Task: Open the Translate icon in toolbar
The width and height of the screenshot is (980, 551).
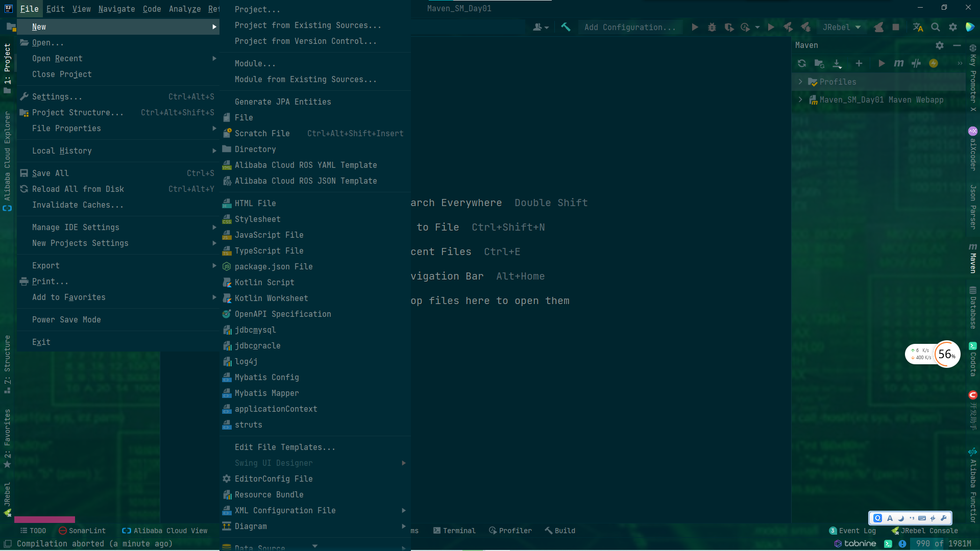Action: point(918,27)
